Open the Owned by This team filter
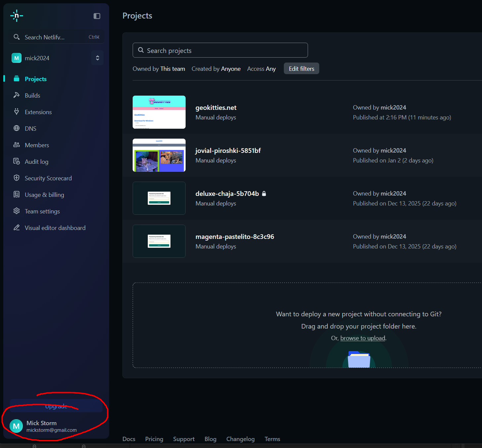Image resolution: width=482 pixels, height=448 pixels. pyautogui.click(x=159, y=69)
